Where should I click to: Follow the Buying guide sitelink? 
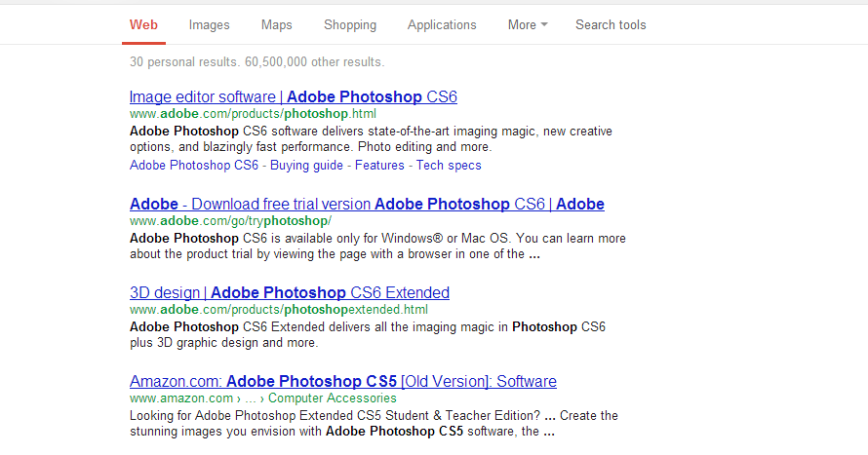coord(306,166)
